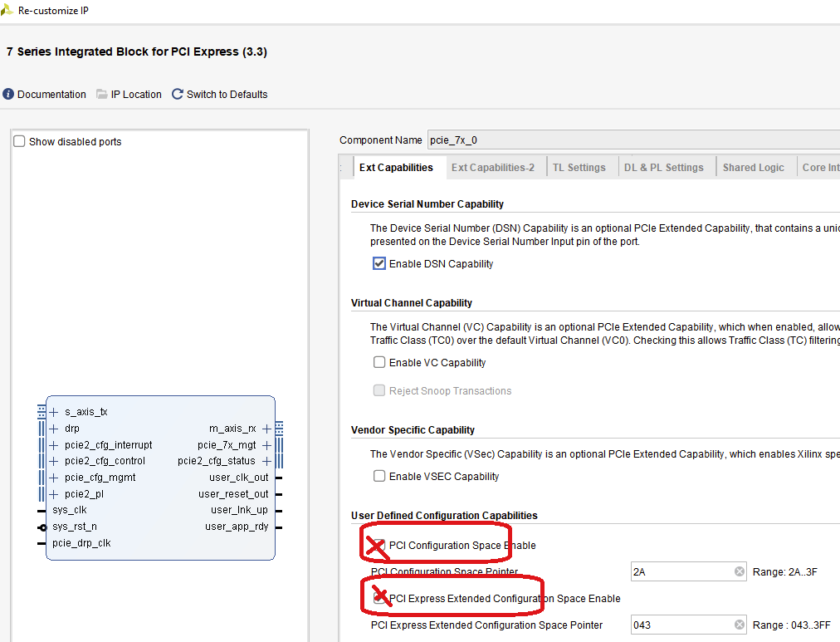
Task: Expand the pcie_cfg_mgmt interface
Action: 54,478
